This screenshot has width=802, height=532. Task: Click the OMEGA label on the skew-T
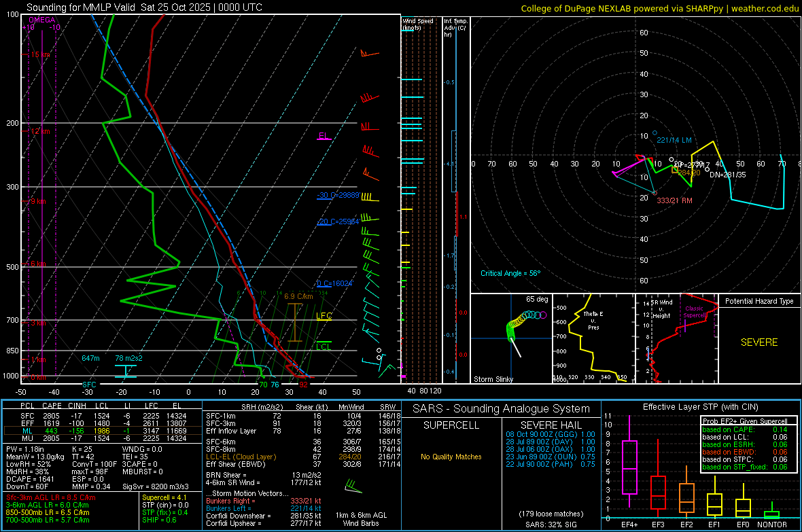[42, 20]
